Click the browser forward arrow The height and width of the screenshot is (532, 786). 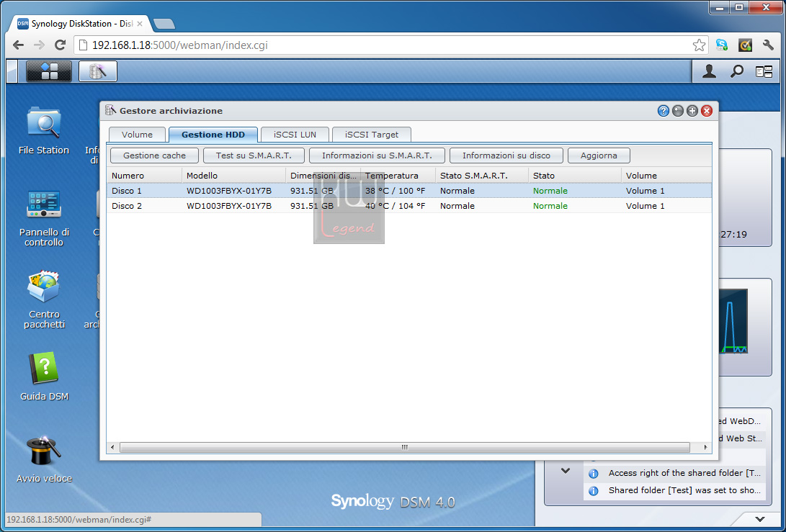coord(39,45)
